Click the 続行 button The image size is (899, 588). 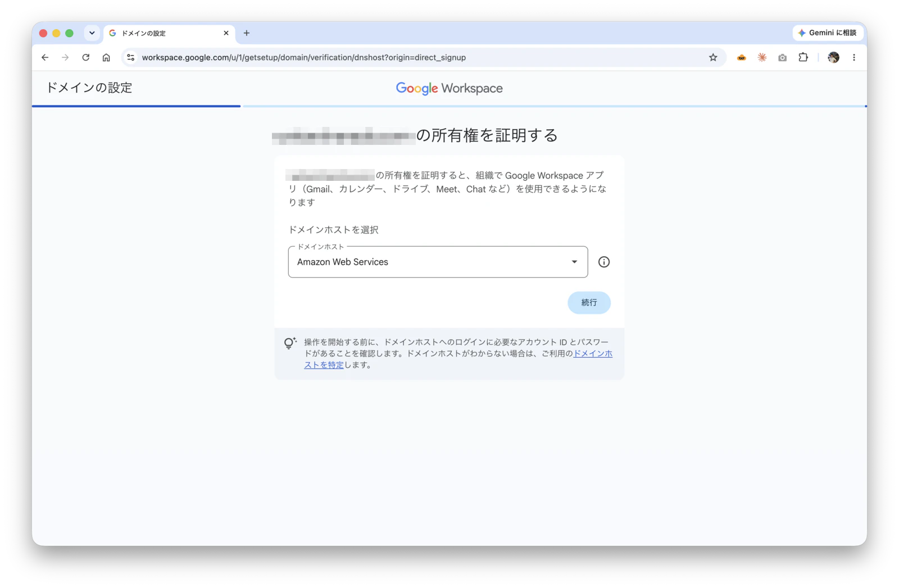589,303
